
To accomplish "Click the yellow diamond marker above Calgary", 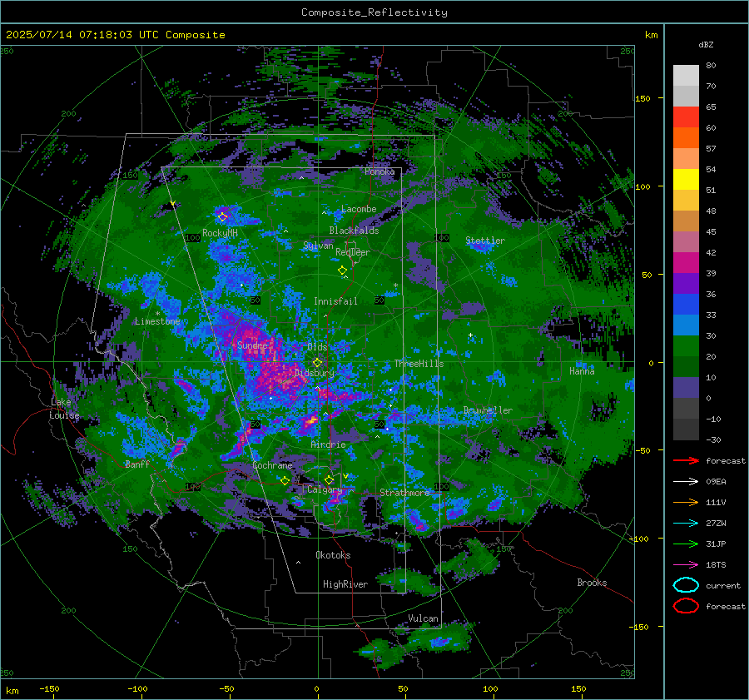I will click(x=329, y=479).
